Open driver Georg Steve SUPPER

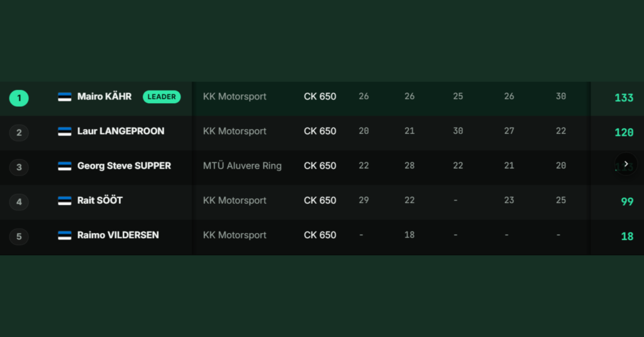[x=124, y=166]
